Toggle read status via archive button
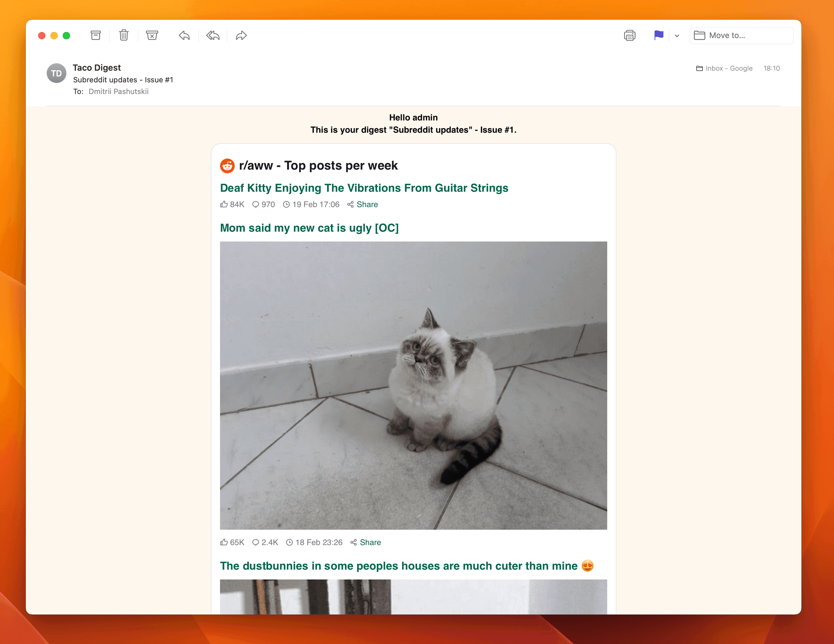This screenshot has width=834, height=644. pyautogui.click(x=95, y=35)
